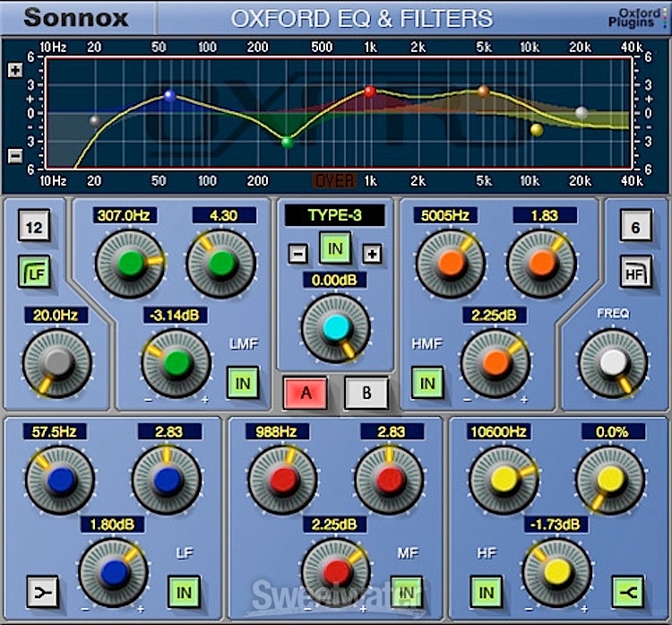
Task: Click the graph zoom-out minus icon
Action: [14, 155]
